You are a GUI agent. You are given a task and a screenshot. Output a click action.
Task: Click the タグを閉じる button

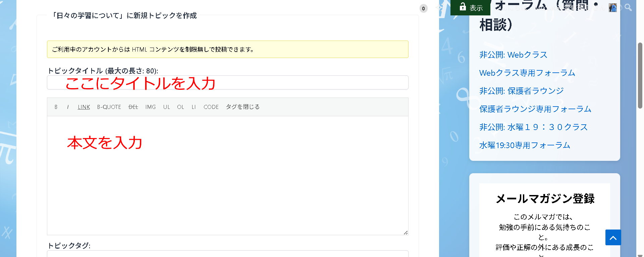(x=243, y=107)
